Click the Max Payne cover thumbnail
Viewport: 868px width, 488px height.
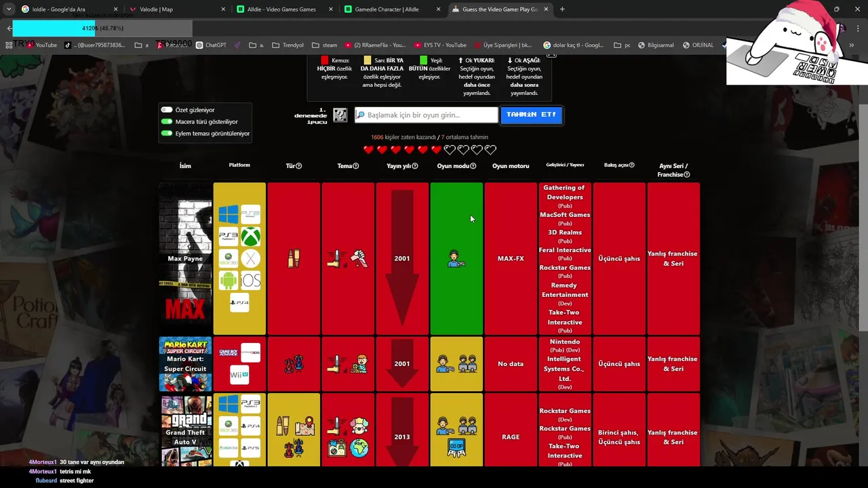point(185,258)
